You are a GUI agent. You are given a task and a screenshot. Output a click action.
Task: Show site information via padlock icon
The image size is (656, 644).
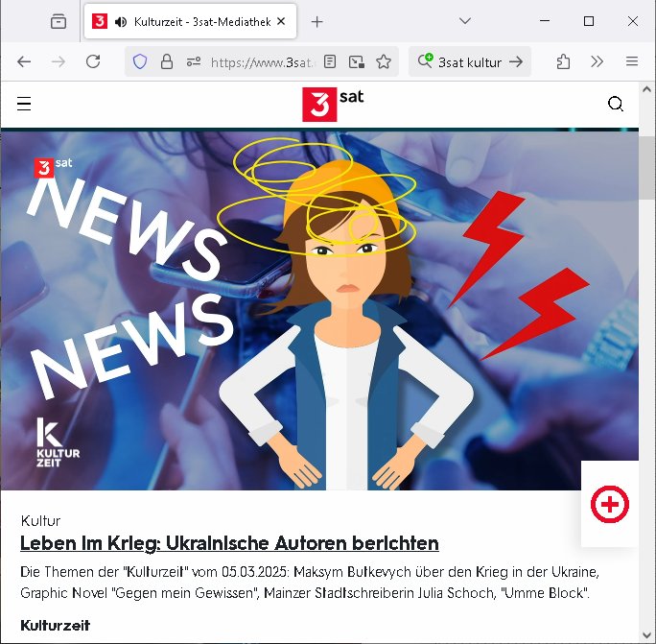(167, 61)
